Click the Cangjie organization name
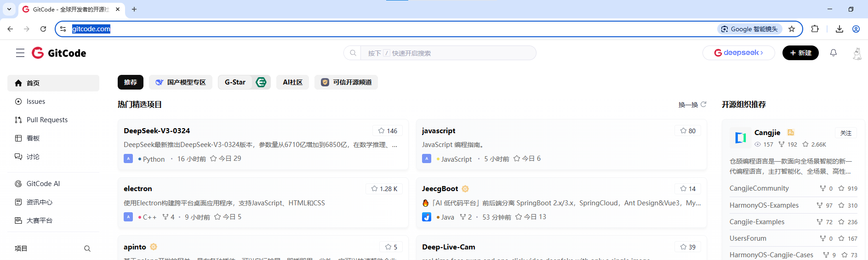868x260 pixels. pos(767,133)
